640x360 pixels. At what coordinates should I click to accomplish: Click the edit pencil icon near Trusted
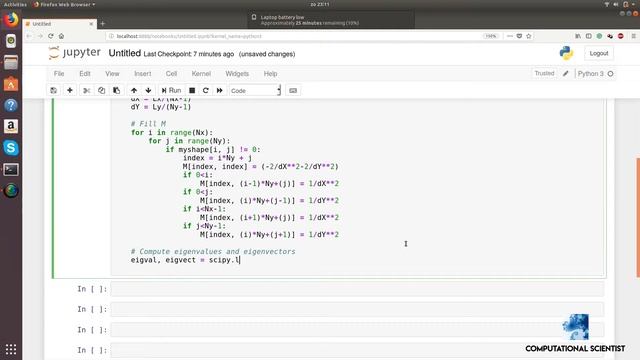tap(566, 73)
